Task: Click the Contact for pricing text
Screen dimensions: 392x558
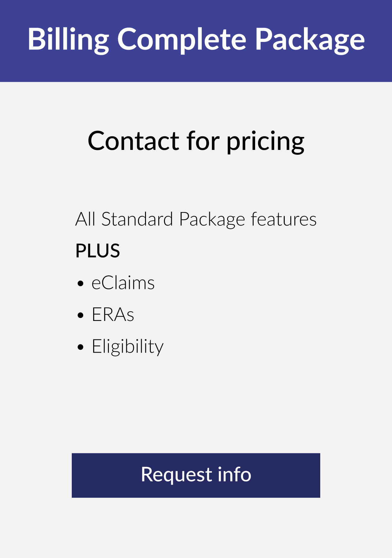Action: [196, 141]
